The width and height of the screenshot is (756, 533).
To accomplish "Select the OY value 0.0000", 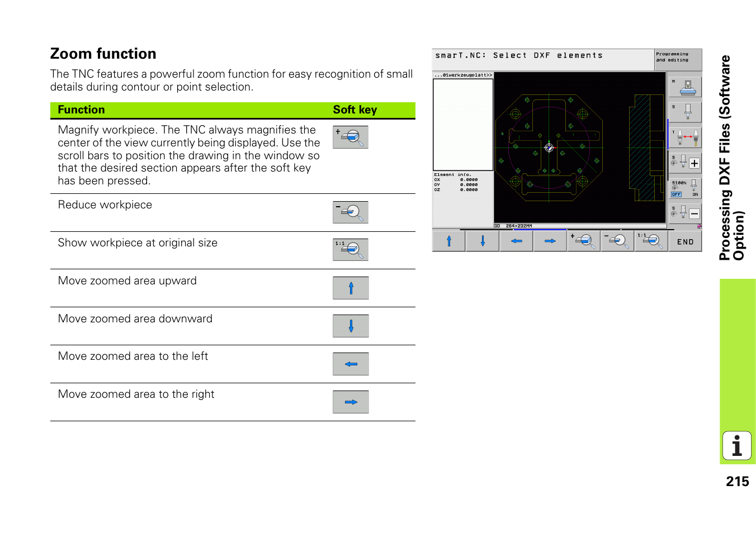I will click(469, 185).
